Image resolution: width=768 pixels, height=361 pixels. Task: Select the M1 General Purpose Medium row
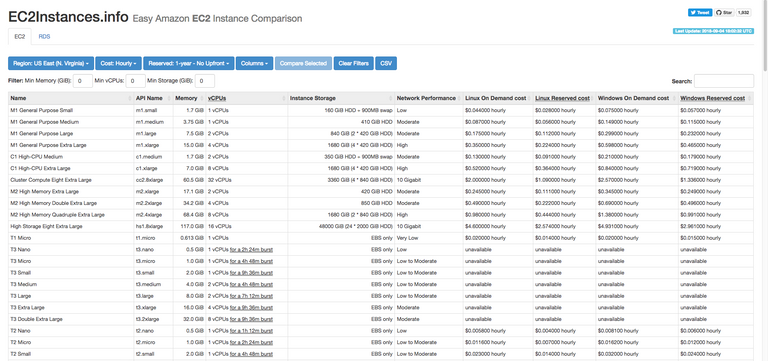[381, 122]
